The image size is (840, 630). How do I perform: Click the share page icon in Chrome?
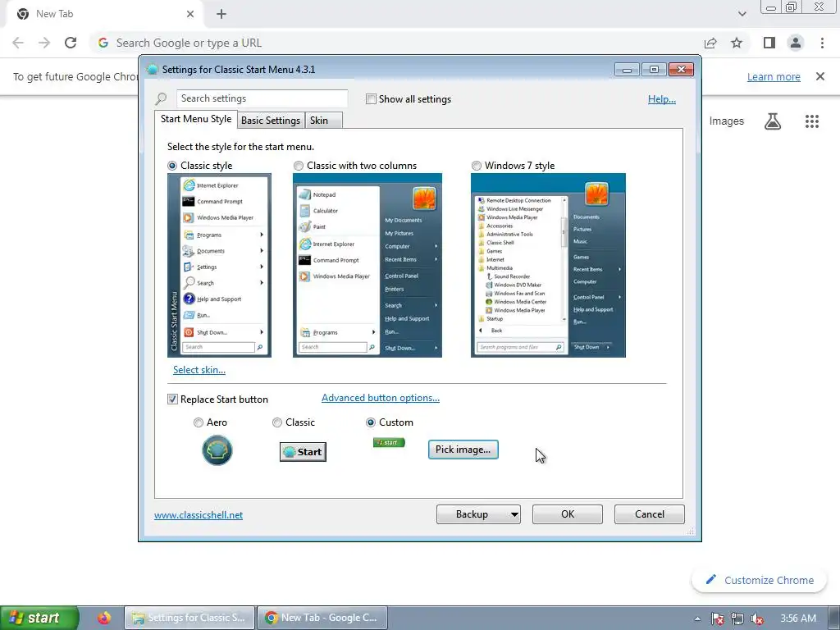710,43
